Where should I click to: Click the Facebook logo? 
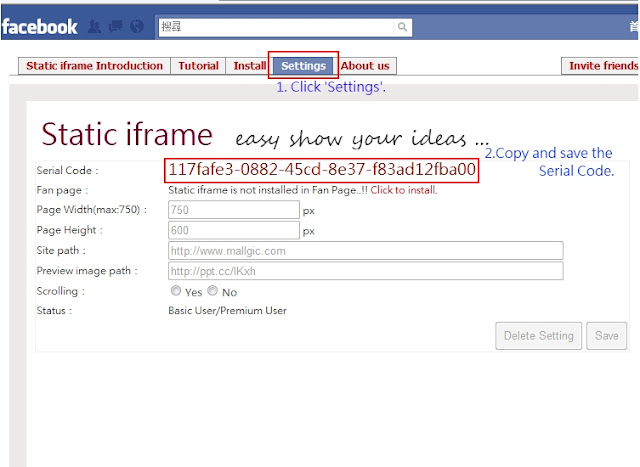coord(40,27)
